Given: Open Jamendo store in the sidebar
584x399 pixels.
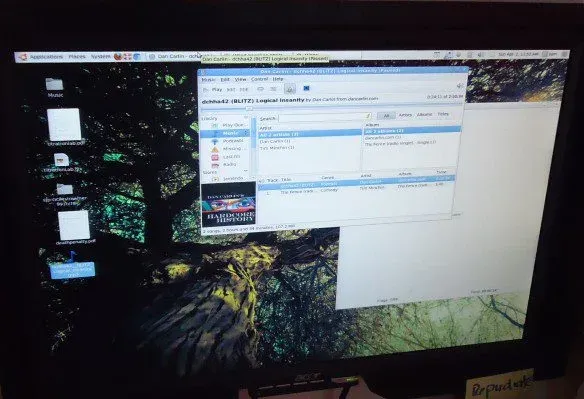Looking at the screenshot, I should coord(228,179).
